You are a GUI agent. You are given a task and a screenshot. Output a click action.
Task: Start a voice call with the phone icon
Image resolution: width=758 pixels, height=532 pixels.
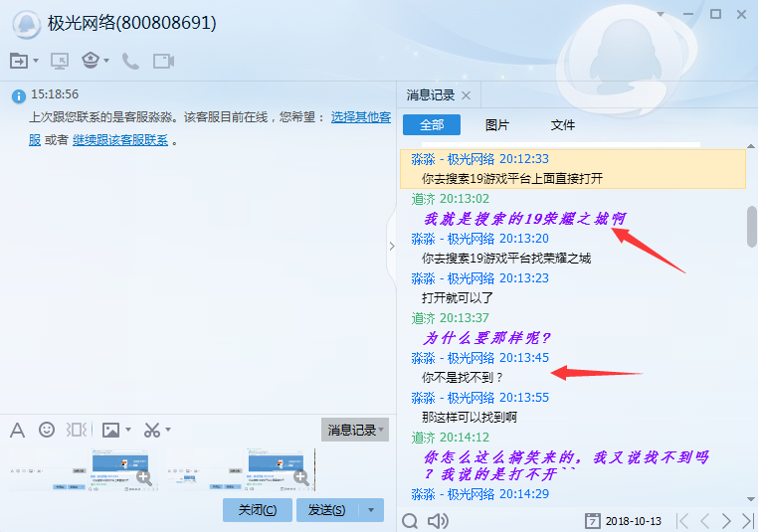click(130, 61)
